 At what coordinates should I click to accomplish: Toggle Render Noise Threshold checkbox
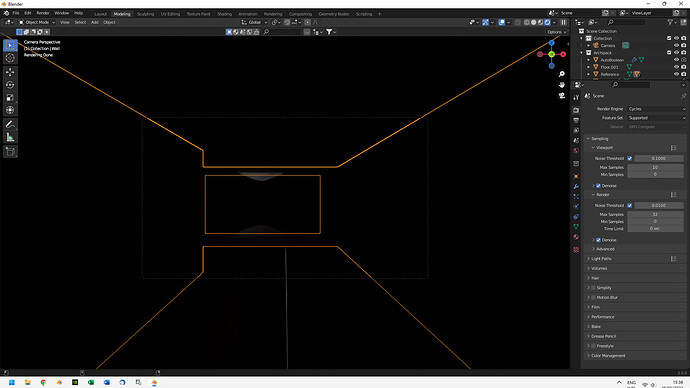630,205
